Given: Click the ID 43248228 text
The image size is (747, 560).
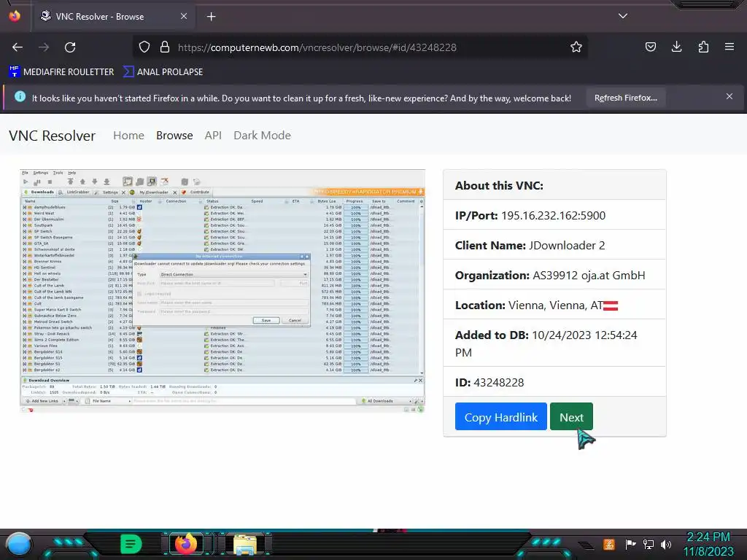Looking at the screenshot, I should pyautogui.click(x=489, y=383).
